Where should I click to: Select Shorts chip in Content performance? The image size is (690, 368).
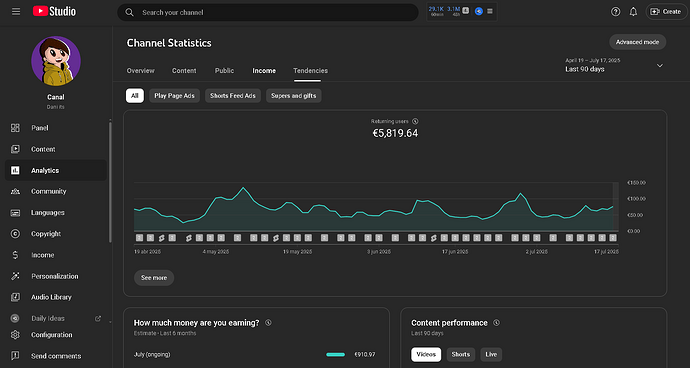(x=461, y=354)
